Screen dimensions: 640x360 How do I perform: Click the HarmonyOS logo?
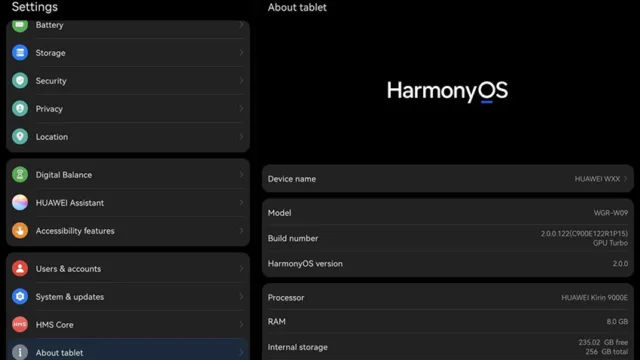tap(447, 91)
